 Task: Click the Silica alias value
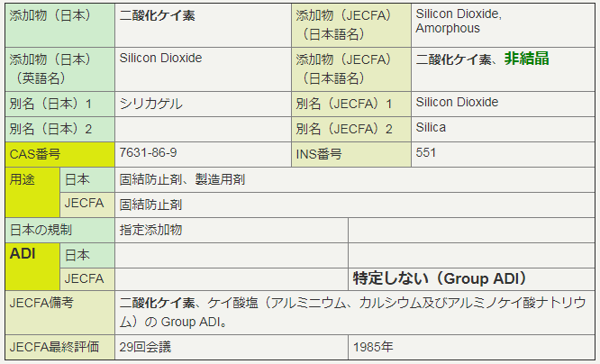pyautogui.click(x=431, y=128)
